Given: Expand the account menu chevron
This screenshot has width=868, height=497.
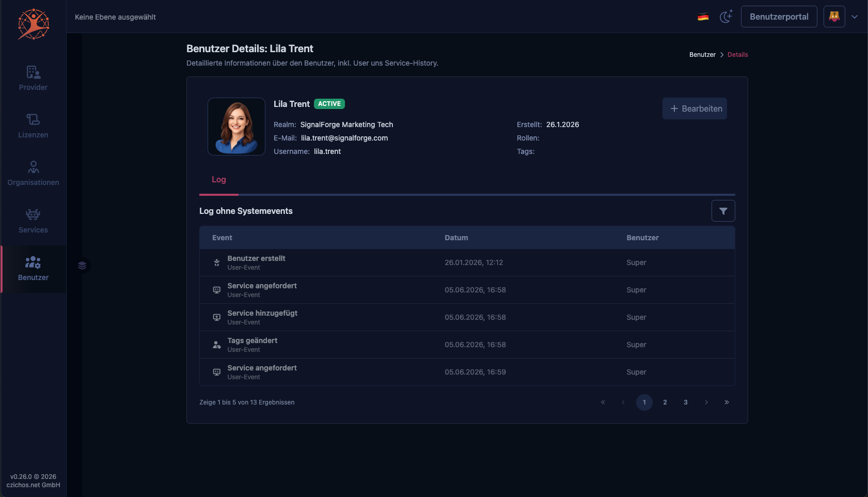Looking at the screenshot, I should [x=855, y=17].
